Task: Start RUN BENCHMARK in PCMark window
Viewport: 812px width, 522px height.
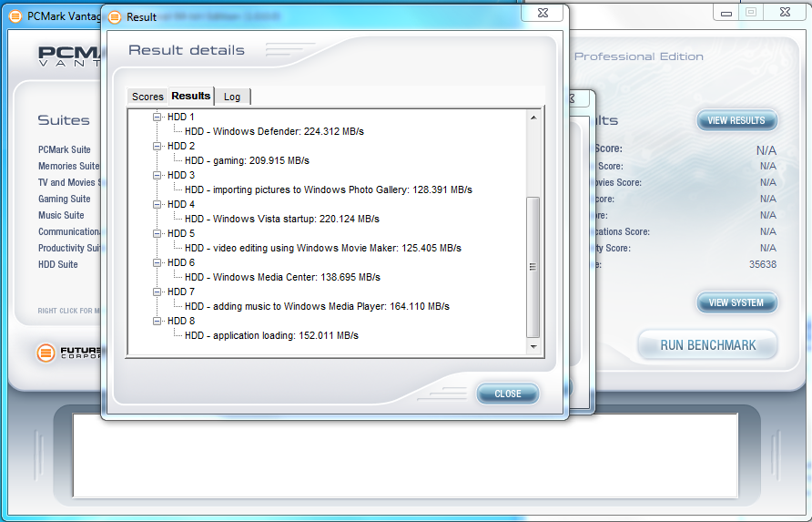Action: [708, 345]
